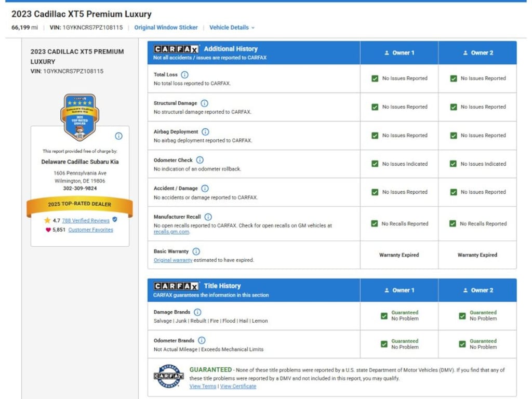532x399 pixels.
Task: Open Manufacturer Recall info icon
Action: point(208,217)
